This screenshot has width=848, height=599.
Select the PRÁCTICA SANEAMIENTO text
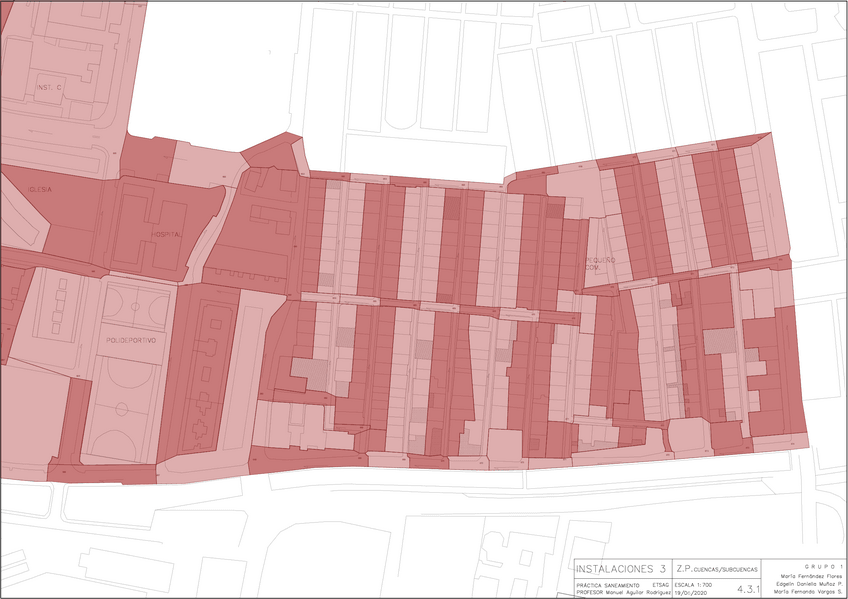click(608, 584)
